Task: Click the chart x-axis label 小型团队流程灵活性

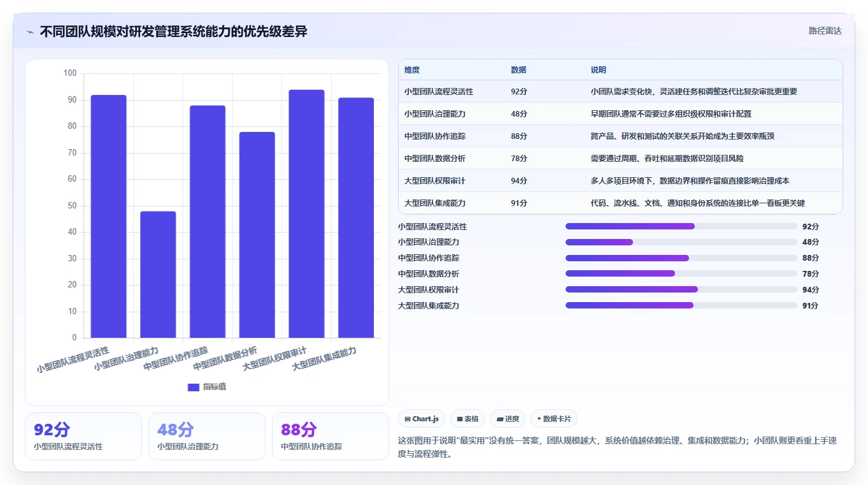Action: coord(73,359)
